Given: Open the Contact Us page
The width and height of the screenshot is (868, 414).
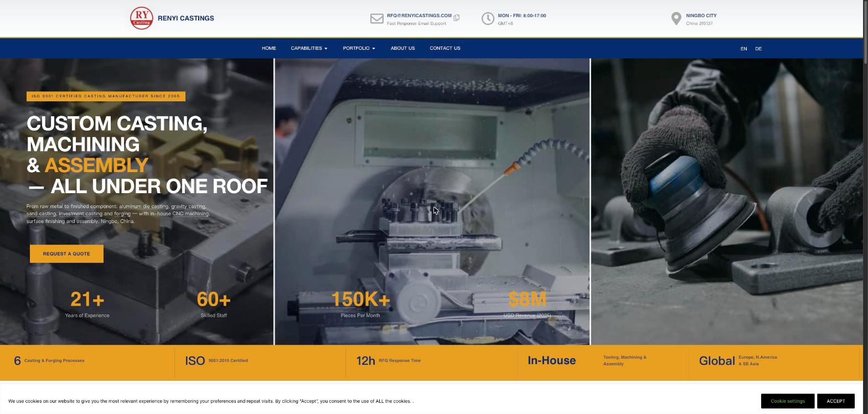Looking at the screenshot, I should click(x=445, y=48).
